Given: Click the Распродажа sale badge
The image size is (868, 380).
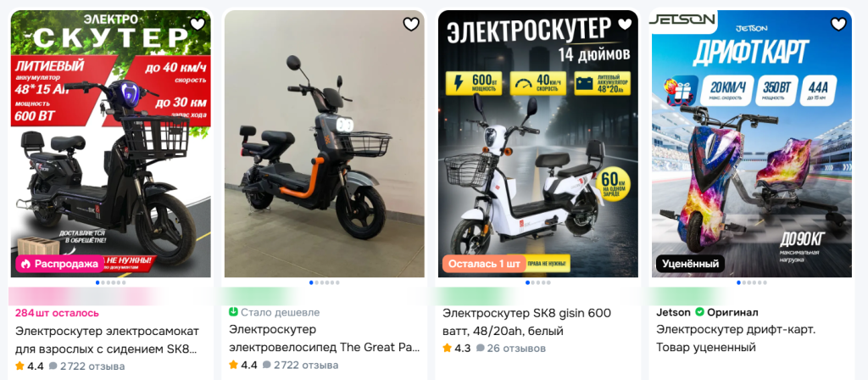Looking at the screenshot, I should 60,264.
